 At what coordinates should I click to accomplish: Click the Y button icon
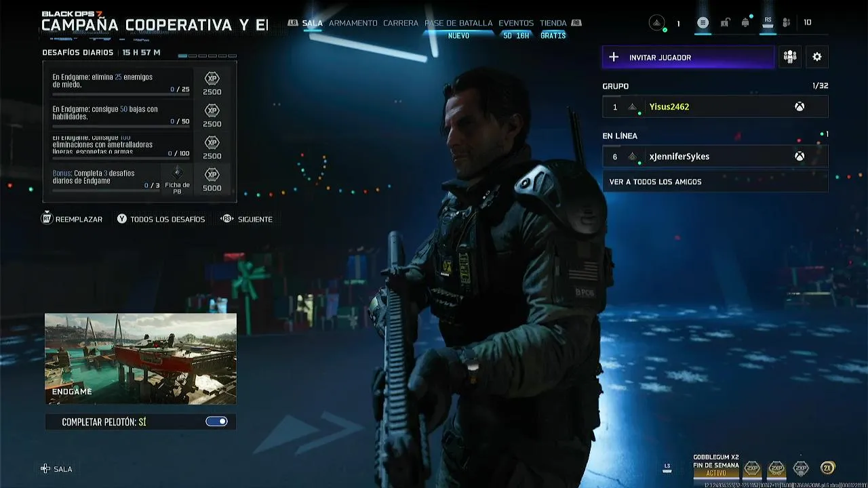pyautogui.click(x=122, y=219)
